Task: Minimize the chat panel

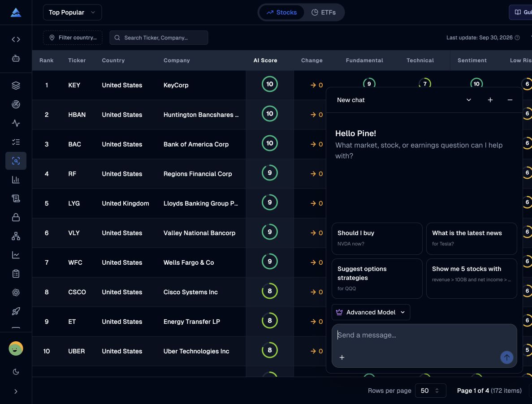Action: (510, 100)
